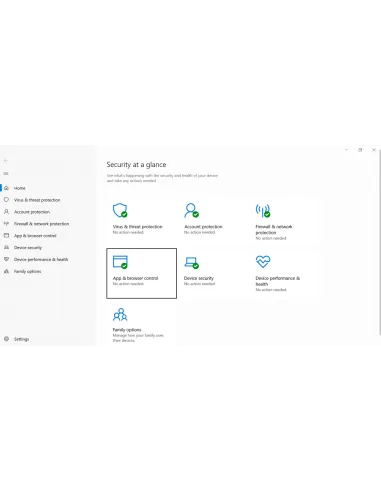Click the Account protection tile title
This screenshot has width=381, height=492.
[x=203, y=227]
